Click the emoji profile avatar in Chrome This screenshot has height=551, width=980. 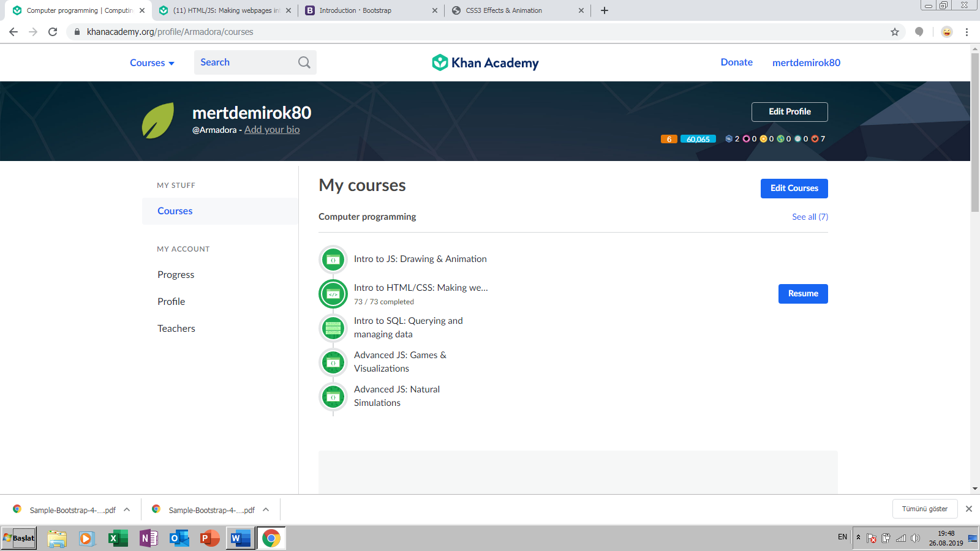(947, 32)
